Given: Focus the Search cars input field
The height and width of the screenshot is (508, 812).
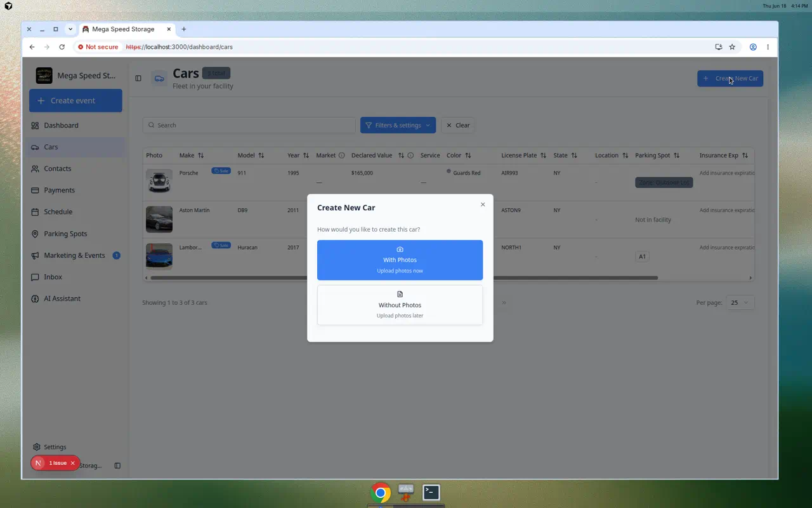Looking at the screenshot, I should pyautogui.click(x=249, y=125).
